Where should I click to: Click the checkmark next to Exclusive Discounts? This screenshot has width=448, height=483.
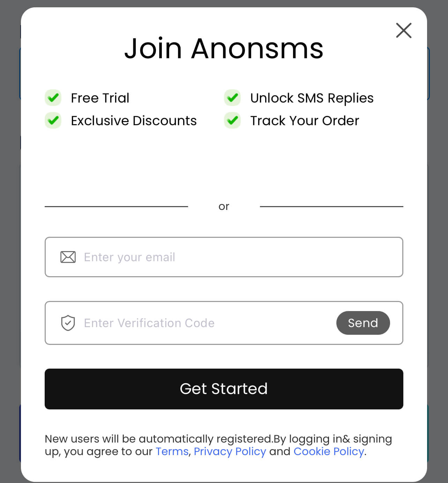click(x=53, y=120)
